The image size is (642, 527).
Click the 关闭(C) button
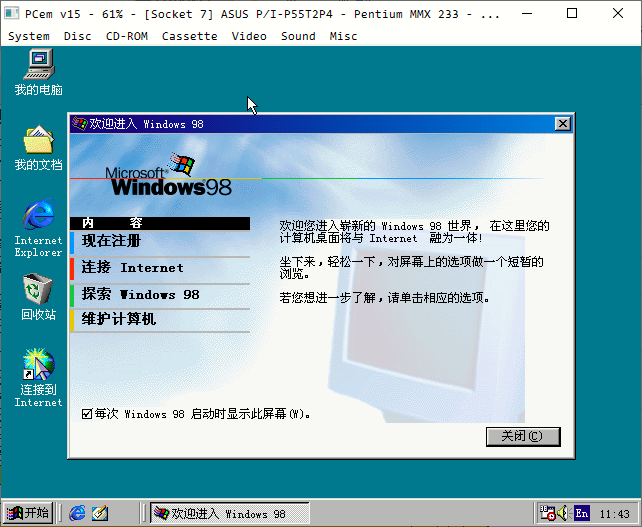(x=523, y=437)
